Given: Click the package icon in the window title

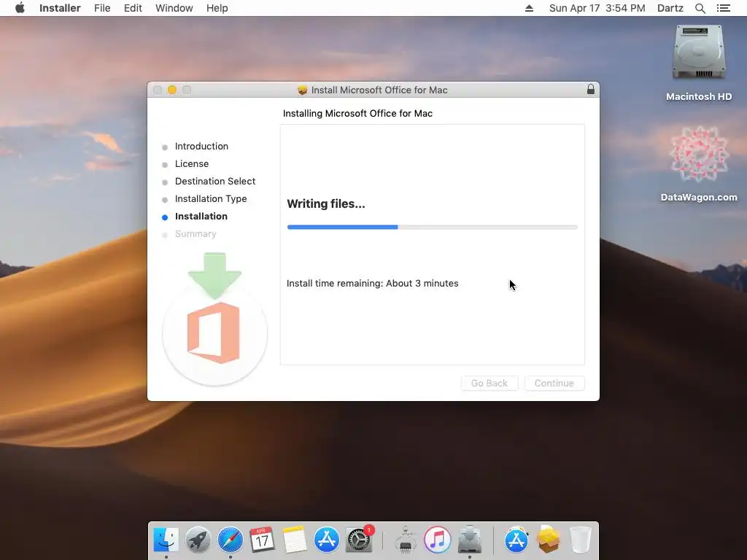Looking at the screenshot, I should pos(303,90).
